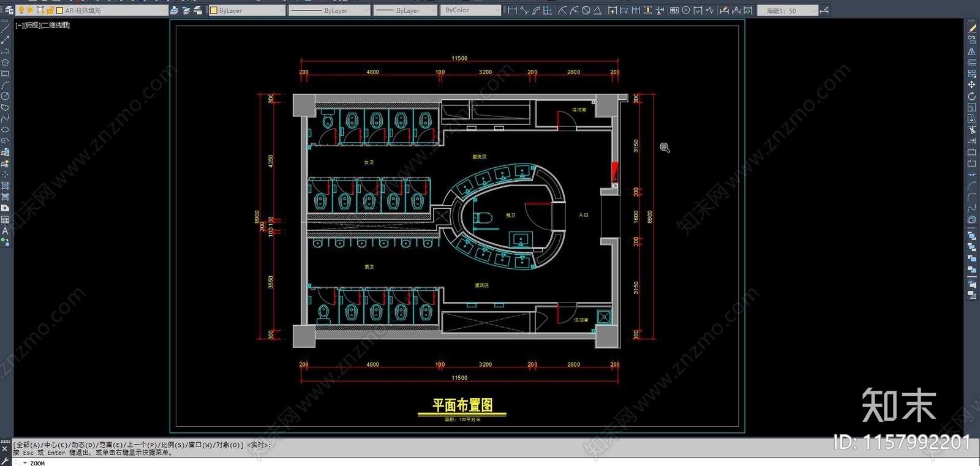Image resolution: width=980 pixels, height=466 pixels.
Task: Select the Multiline Text tool
Action: 5,231
